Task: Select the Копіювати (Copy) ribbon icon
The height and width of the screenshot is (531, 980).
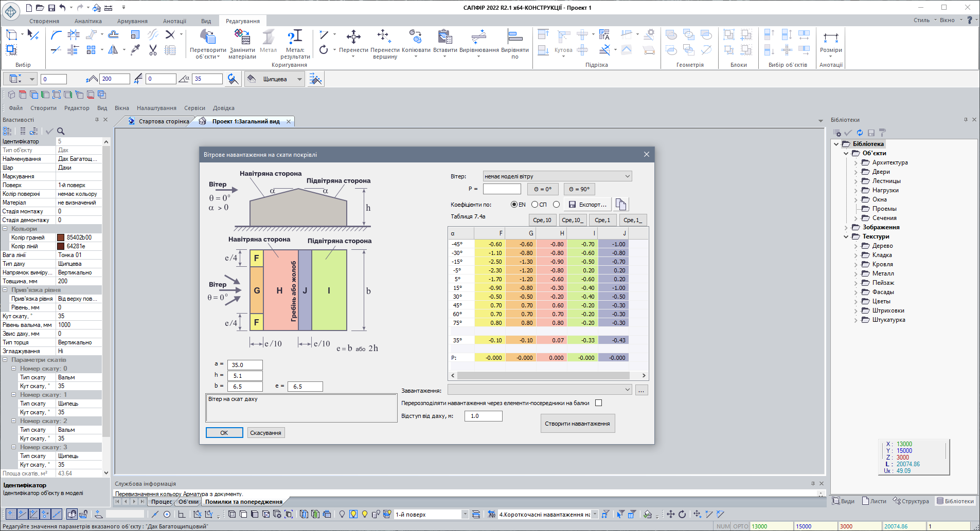Action: pos(415,37)
